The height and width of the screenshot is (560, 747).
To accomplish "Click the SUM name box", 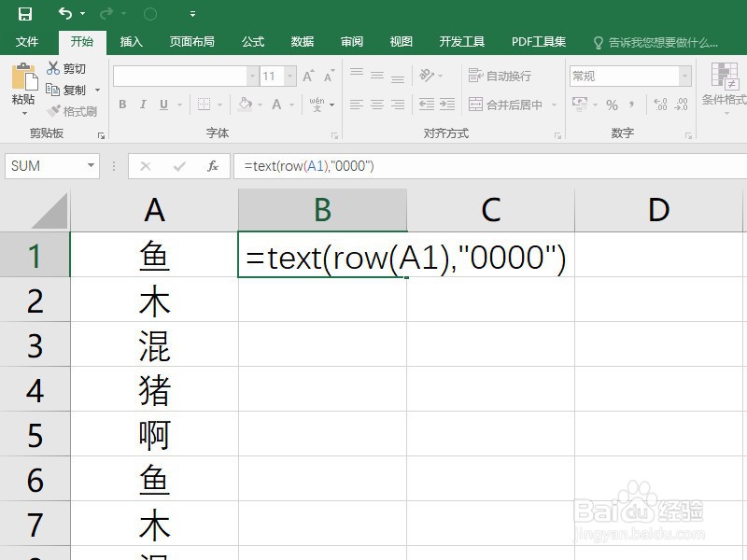I will pos(52,166).
